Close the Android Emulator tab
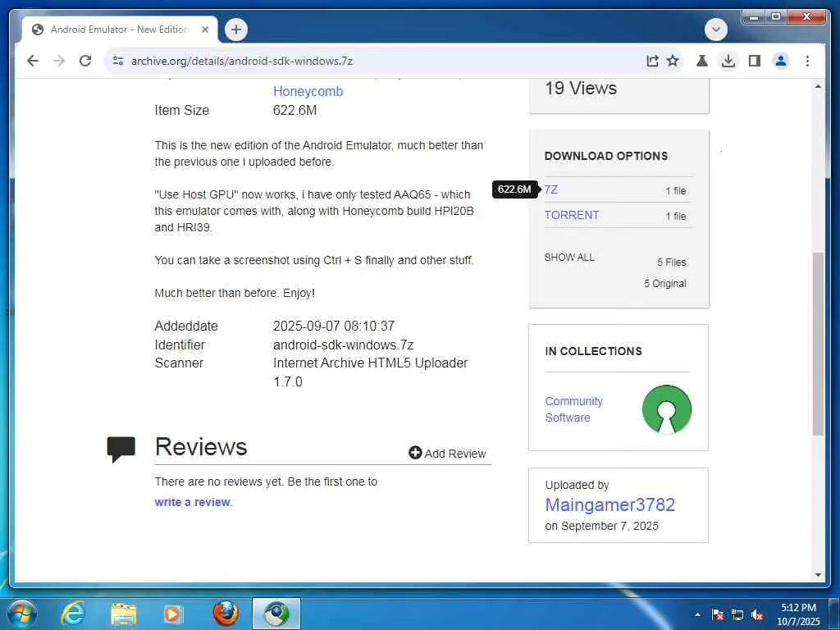Screen dimensions: 840x630 click(204, 30)
